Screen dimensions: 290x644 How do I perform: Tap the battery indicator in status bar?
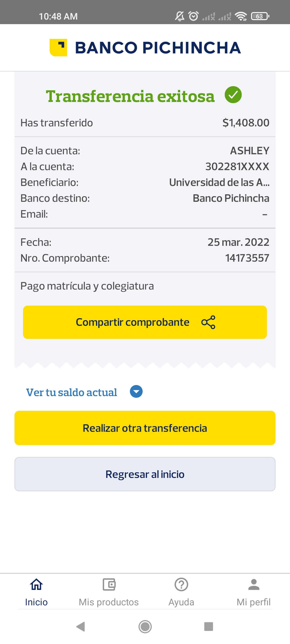click(x=260, y=16)
